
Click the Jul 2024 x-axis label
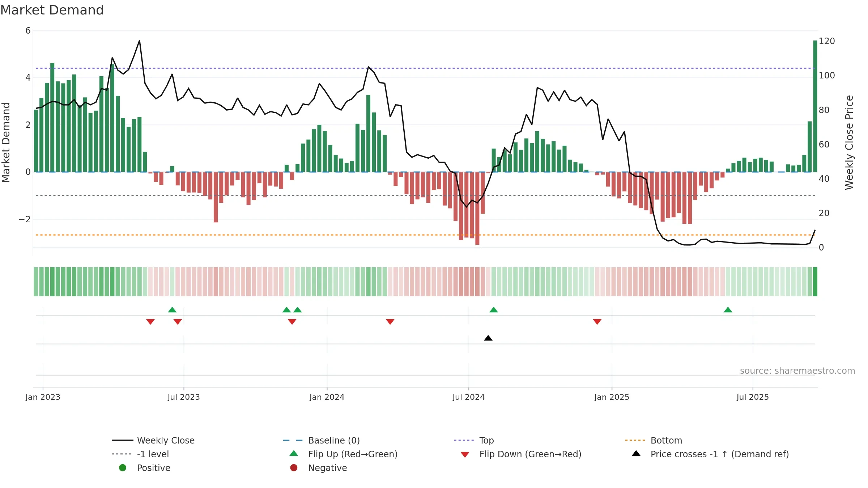coord(469,397)
